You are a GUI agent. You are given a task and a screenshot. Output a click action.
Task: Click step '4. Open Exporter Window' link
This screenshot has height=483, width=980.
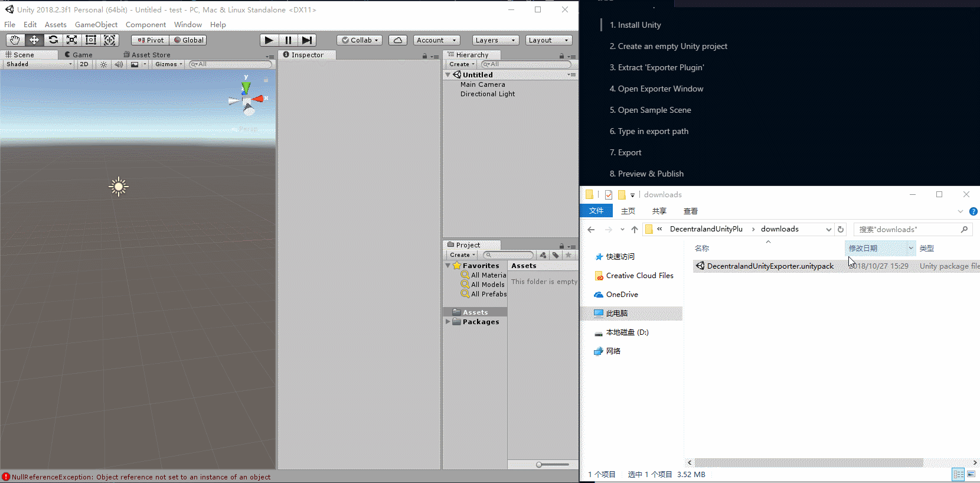[656, 89]
